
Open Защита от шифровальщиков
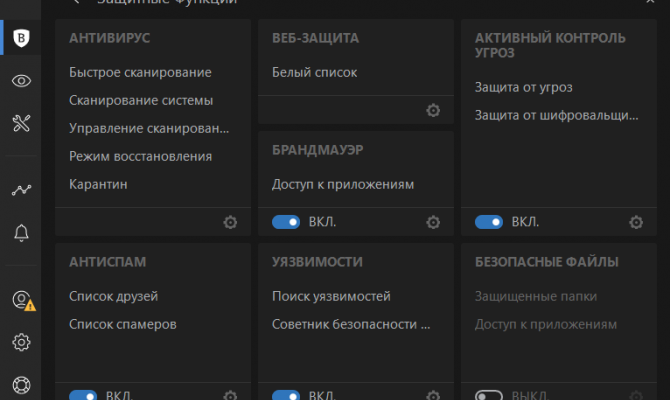pyautogui.click(x=557, y=115)
